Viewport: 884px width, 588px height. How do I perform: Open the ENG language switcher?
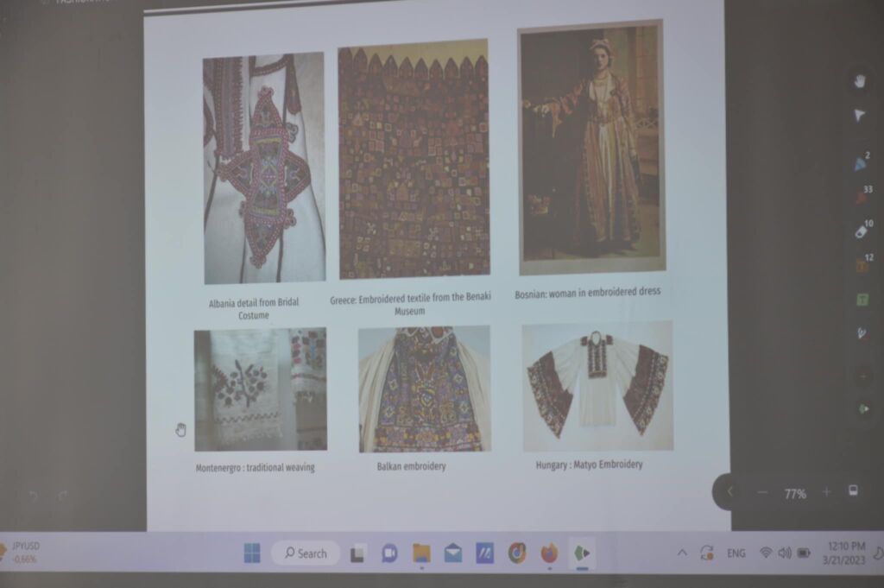point(736,553)
